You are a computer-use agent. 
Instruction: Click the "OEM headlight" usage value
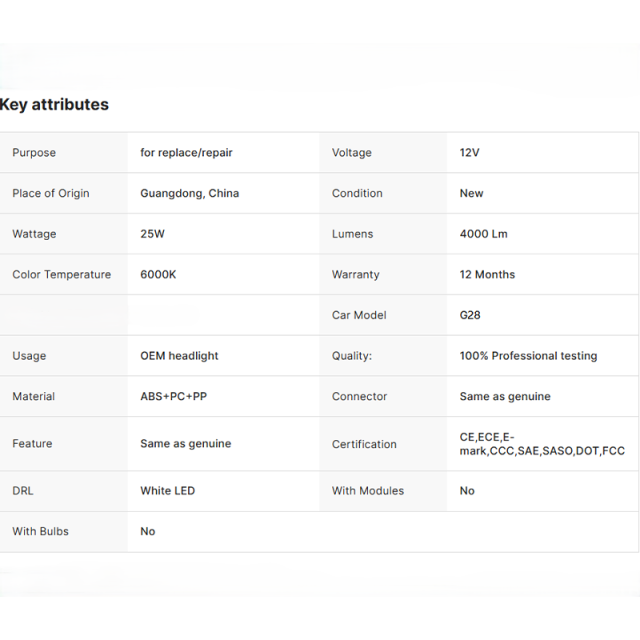click(179, 356)
